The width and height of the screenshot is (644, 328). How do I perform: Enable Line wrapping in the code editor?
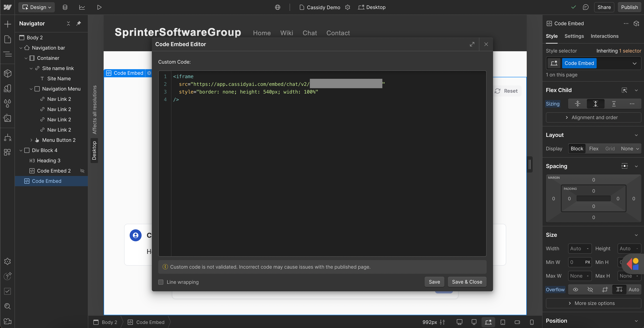pos(161,282)
